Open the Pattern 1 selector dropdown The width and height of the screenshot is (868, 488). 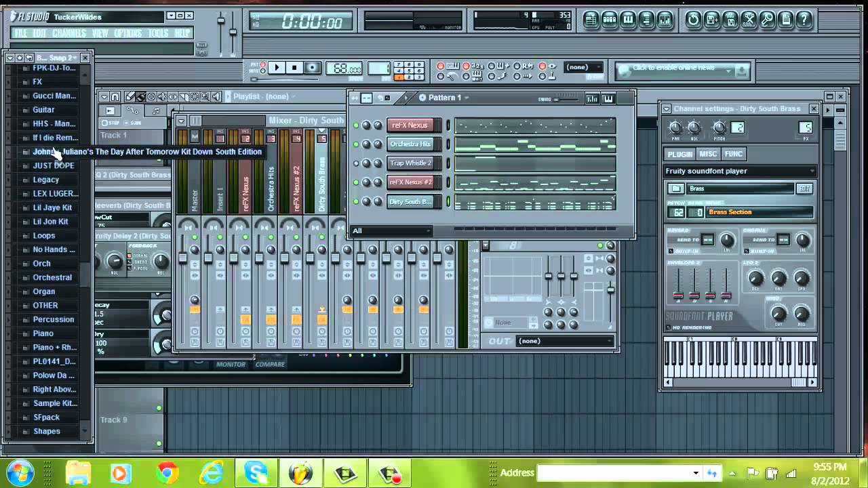coord(444,98)
